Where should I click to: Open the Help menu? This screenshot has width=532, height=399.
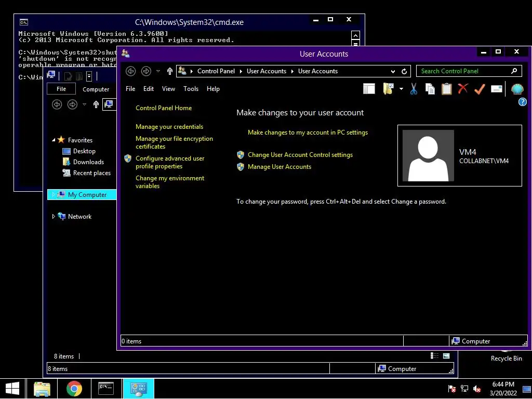213,88
